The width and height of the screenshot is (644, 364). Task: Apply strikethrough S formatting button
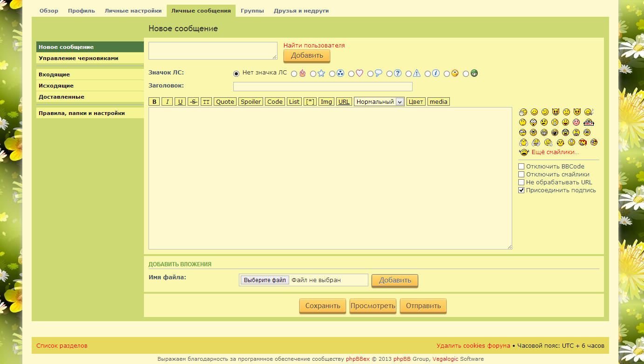point(193,102)
